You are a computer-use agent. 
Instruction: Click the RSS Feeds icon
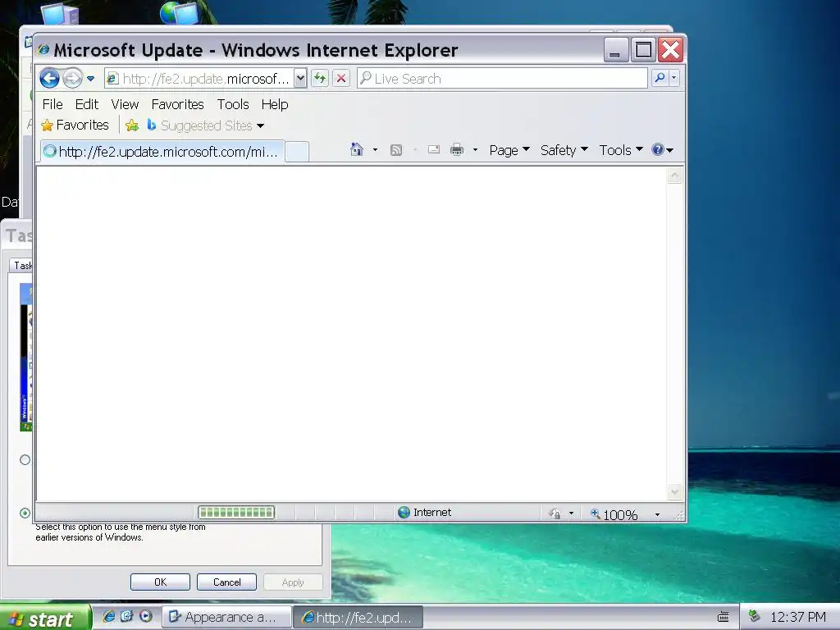pos(396,150)
